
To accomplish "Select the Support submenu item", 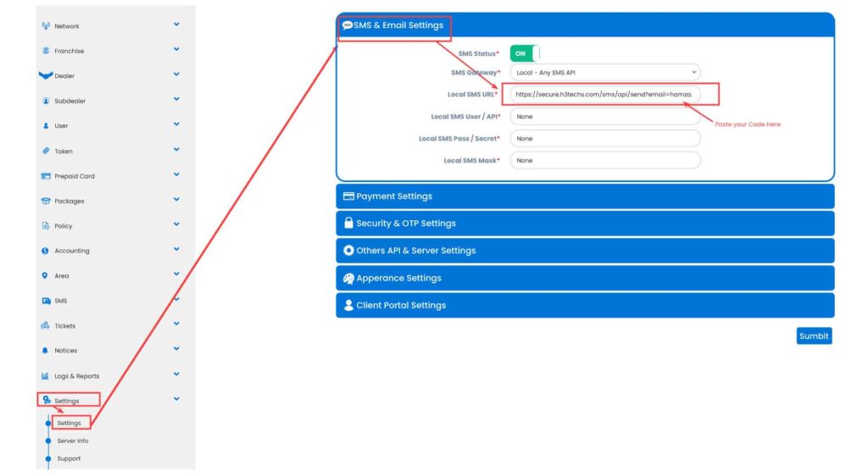I will tap(69, 458).
